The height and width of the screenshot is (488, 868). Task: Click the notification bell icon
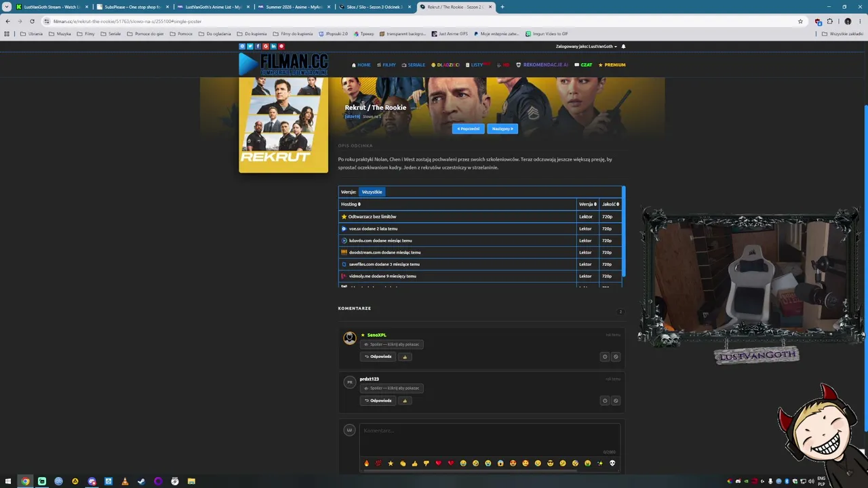(x=623, y=47)
